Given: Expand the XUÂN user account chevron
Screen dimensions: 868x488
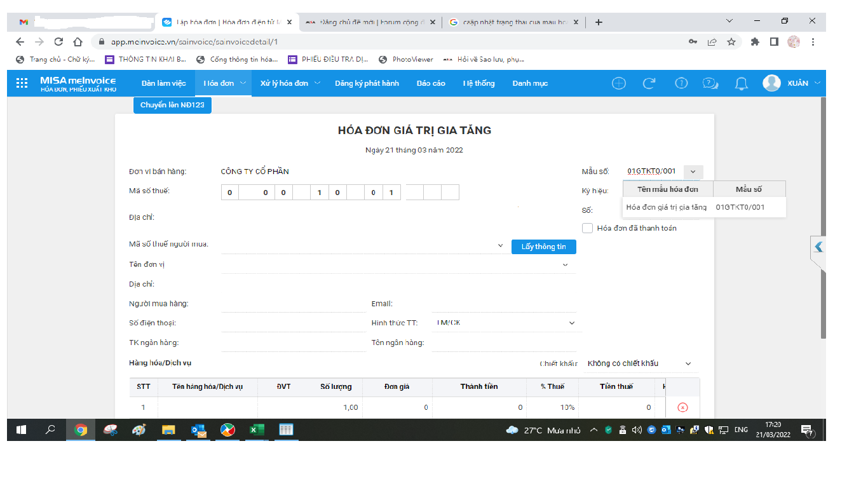Looking at the screenshot, I should (817, 83).
